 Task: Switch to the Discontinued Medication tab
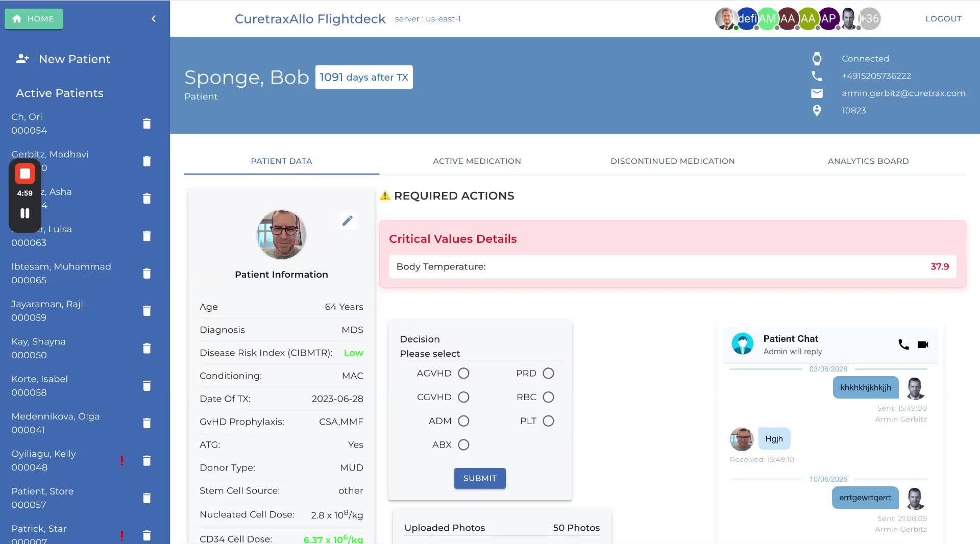(x=673, y=161)
